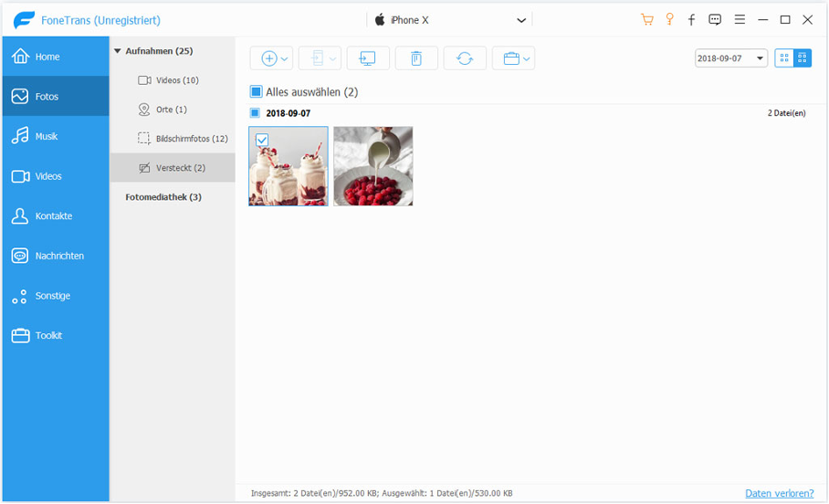Click the Apple device icon
Viewport: 829px width, 504px height.
[x=380, y=20]
